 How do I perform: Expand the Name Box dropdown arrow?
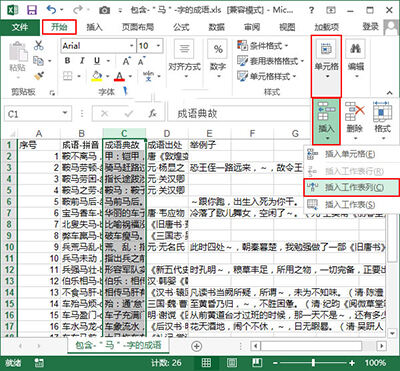[x=65, y=114]
